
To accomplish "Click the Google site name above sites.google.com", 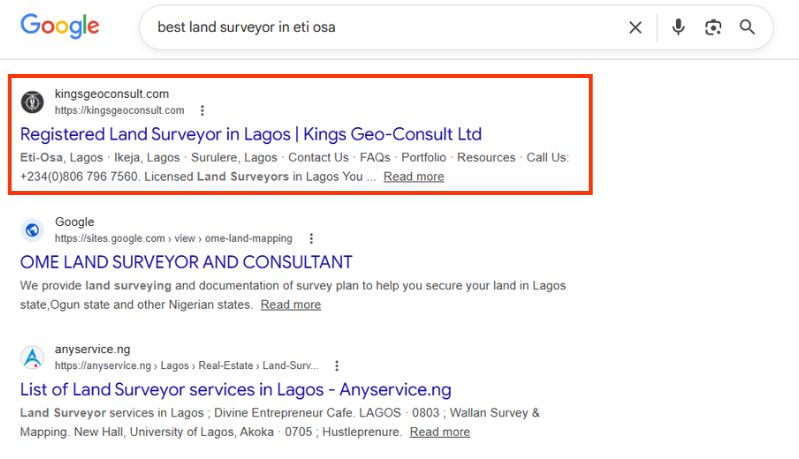I will (x=74, y=222).
